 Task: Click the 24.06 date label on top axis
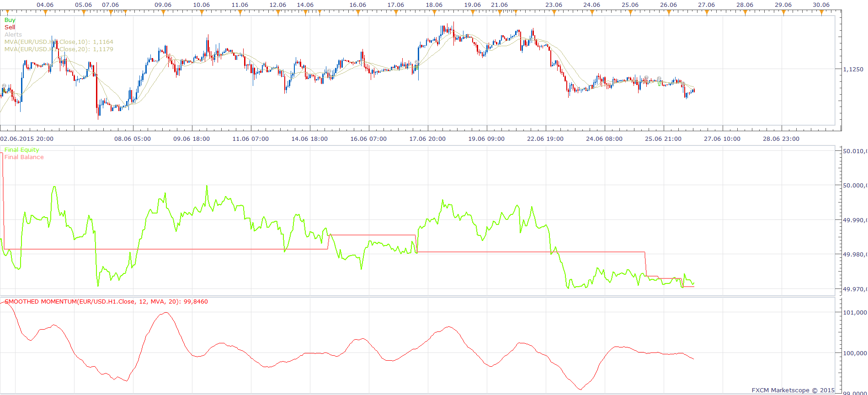pos(592,5)
